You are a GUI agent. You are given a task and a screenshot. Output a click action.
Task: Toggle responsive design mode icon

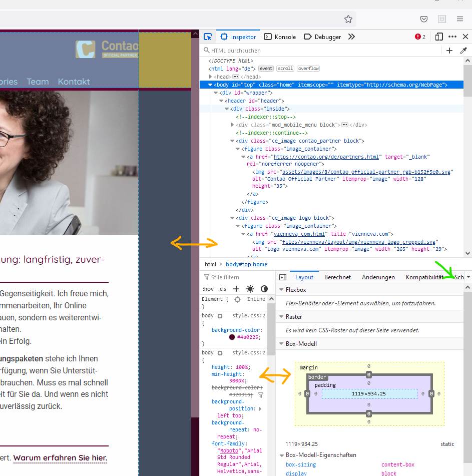point(439,37)
